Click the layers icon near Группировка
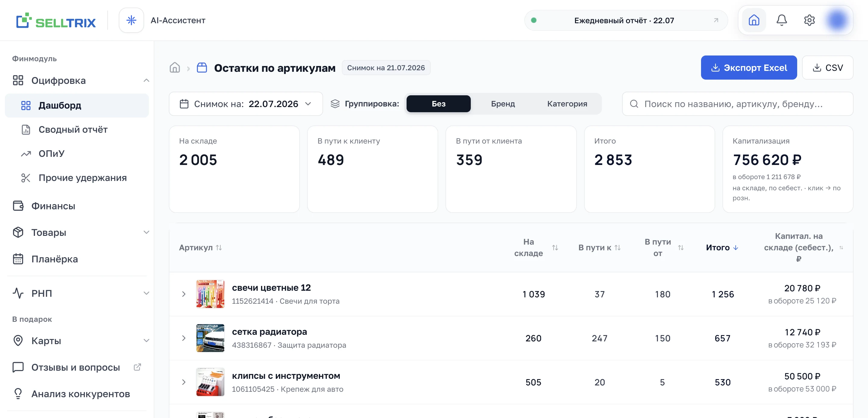The width and height of the screenshot is (868, 418). tap(335, 104)
